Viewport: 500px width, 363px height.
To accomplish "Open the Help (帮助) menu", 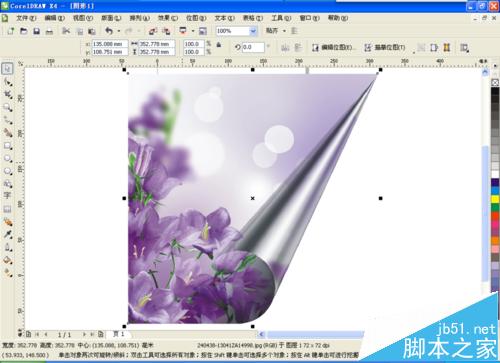I will [x=338, y=18].
